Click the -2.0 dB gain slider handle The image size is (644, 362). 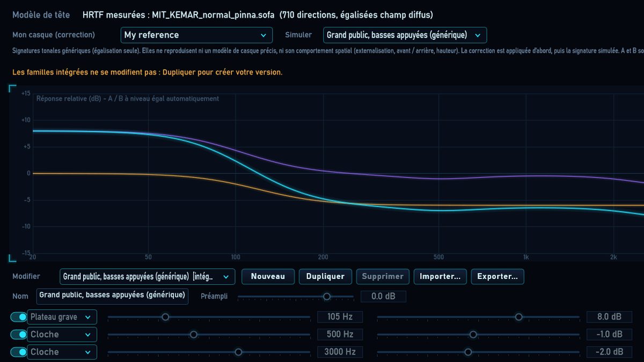468,352
